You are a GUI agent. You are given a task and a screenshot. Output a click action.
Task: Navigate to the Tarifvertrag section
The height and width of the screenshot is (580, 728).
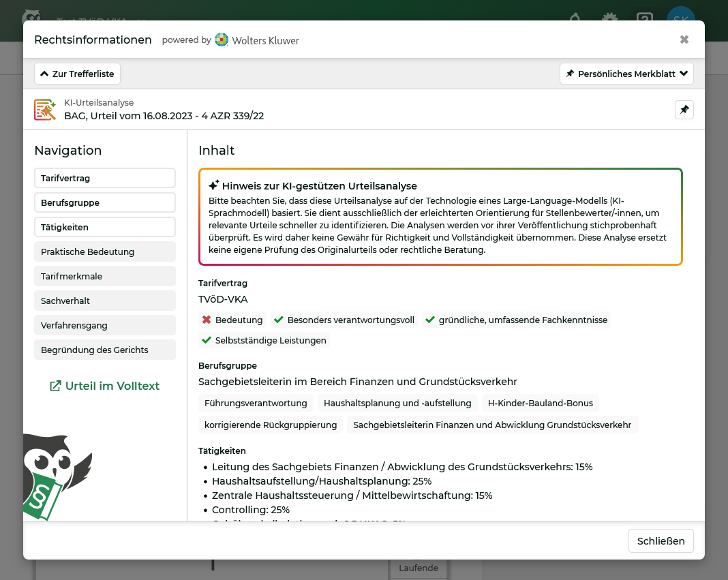105,179
